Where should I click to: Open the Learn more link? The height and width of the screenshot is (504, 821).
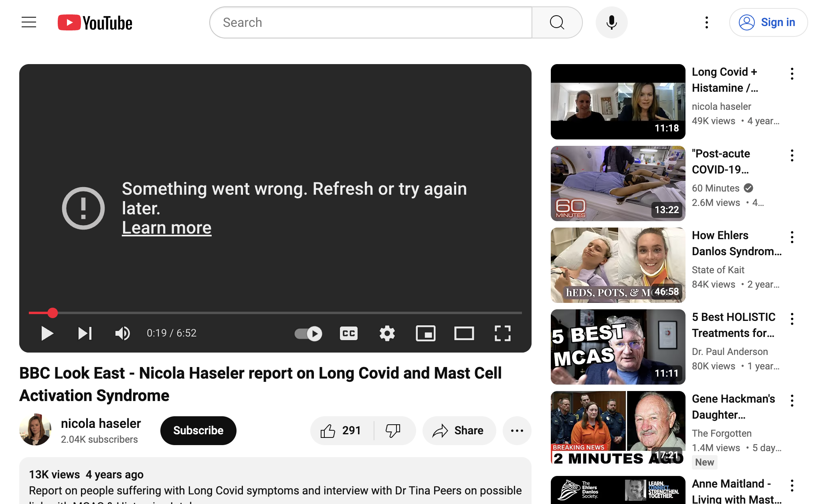[x=166, y=228]
